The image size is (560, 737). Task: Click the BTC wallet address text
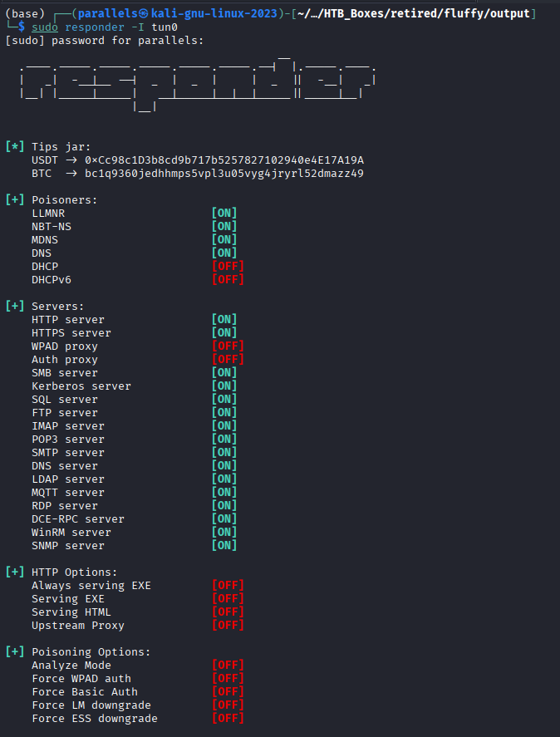point(224,174)
